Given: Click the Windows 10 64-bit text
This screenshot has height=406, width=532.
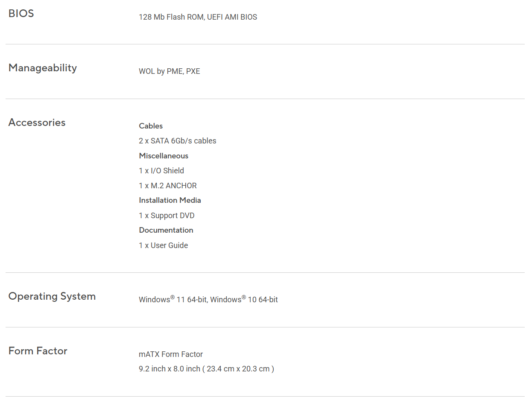Looking at the screenshot, I should 244,299.
